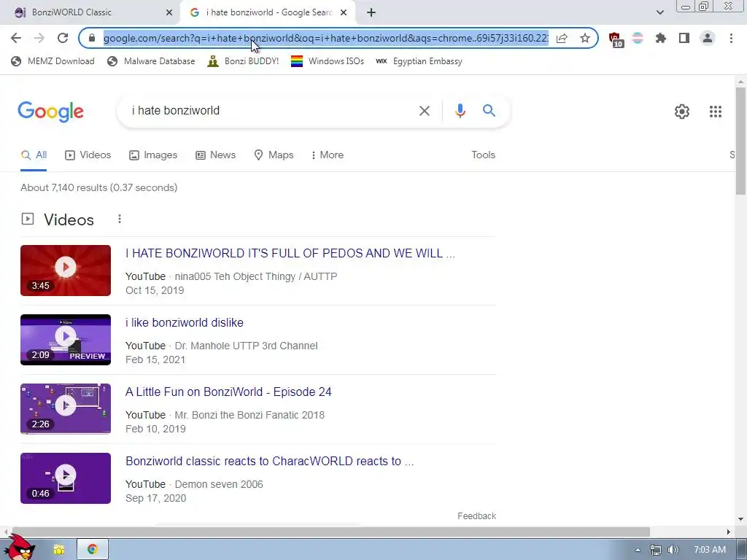Expand the More search filters menu
This screenshot has width=747, height=560.
(x=328, y=155)
